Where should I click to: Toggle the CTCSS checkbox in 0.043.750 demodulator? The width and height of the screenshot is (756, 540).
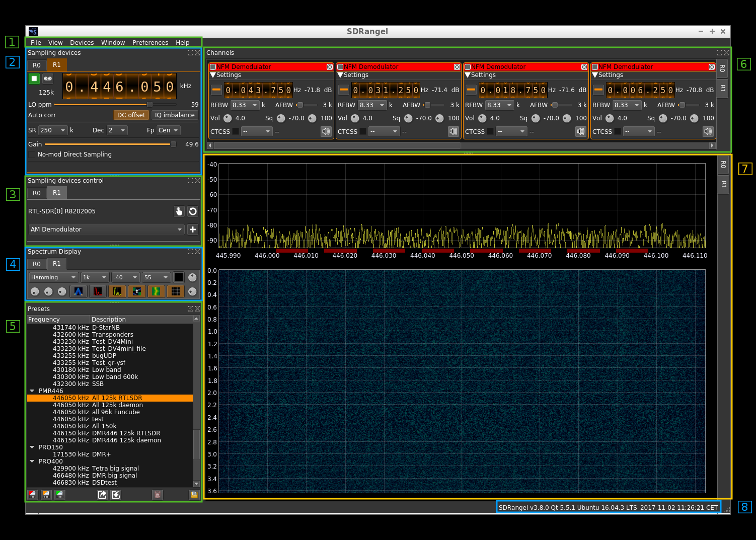[x=236, y=132]
